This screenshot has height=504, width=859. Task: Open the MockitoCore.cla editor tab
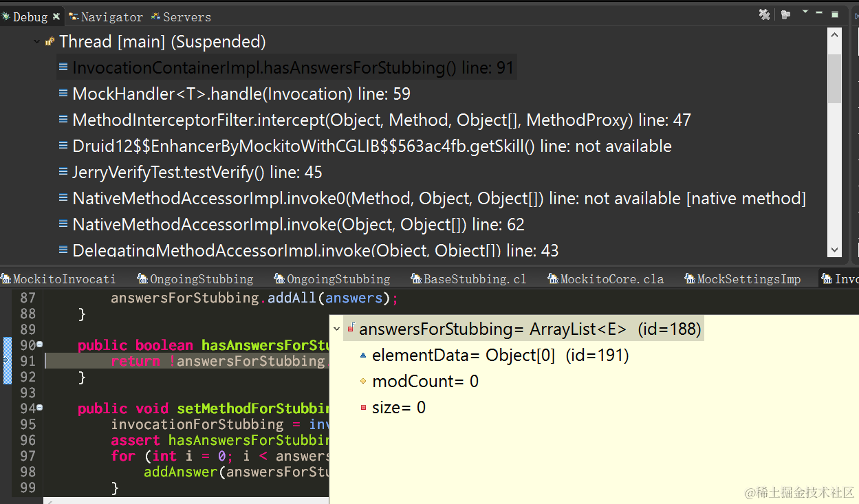tap(606, 278)
